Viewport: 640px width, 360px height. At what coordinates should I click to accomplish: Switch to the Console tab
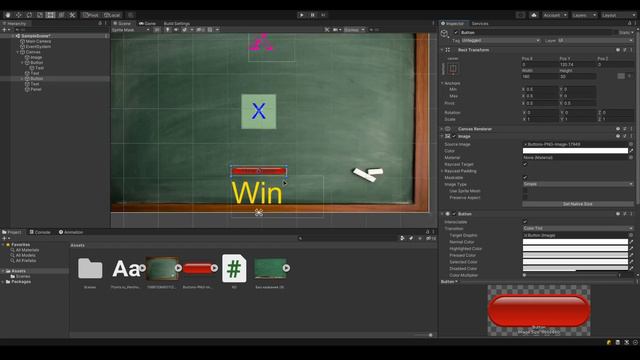(40, 232)
